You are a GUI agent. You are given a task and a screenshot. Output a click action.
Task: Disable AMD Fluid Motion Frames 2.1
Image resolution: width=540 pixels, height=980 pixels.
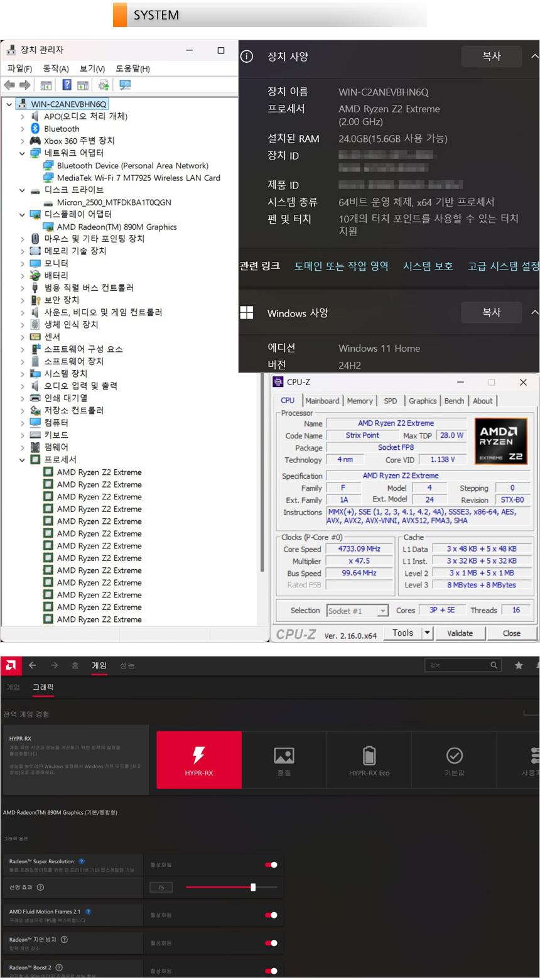(271, 915)
